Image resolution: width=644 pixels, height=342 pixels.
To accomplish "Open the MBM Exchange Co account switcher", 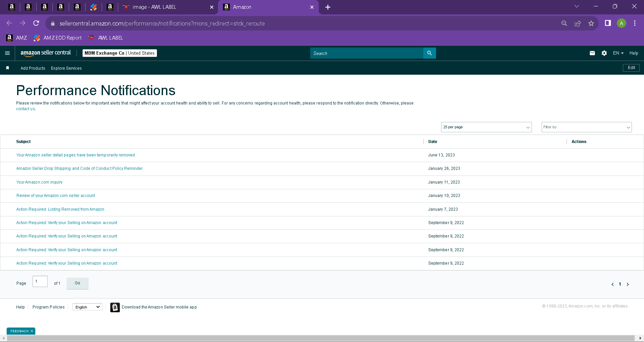I will click(120, 53).
